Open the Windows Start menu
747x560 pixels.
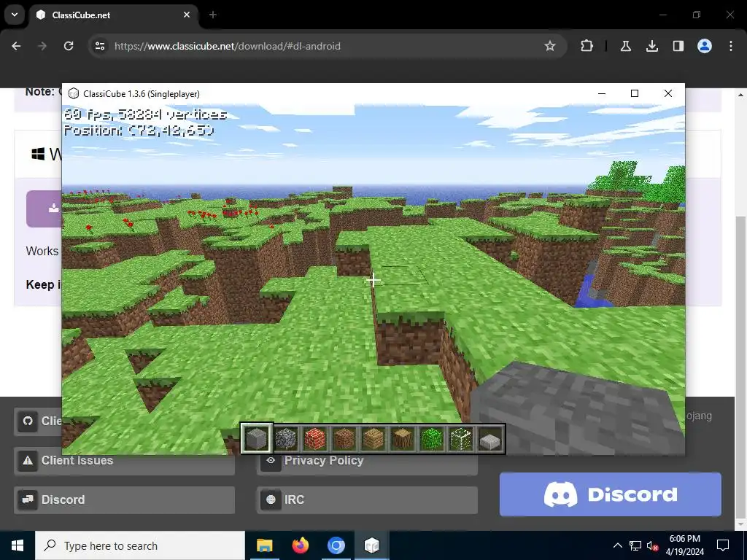click(x=18, y=545)
